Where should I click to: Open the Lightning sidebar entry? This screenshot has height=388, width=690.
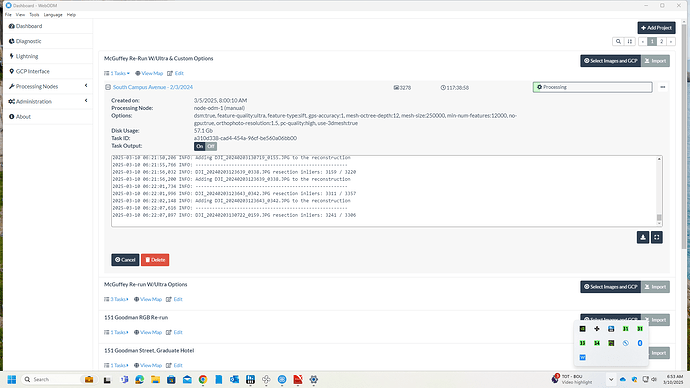tap(24, 56)
